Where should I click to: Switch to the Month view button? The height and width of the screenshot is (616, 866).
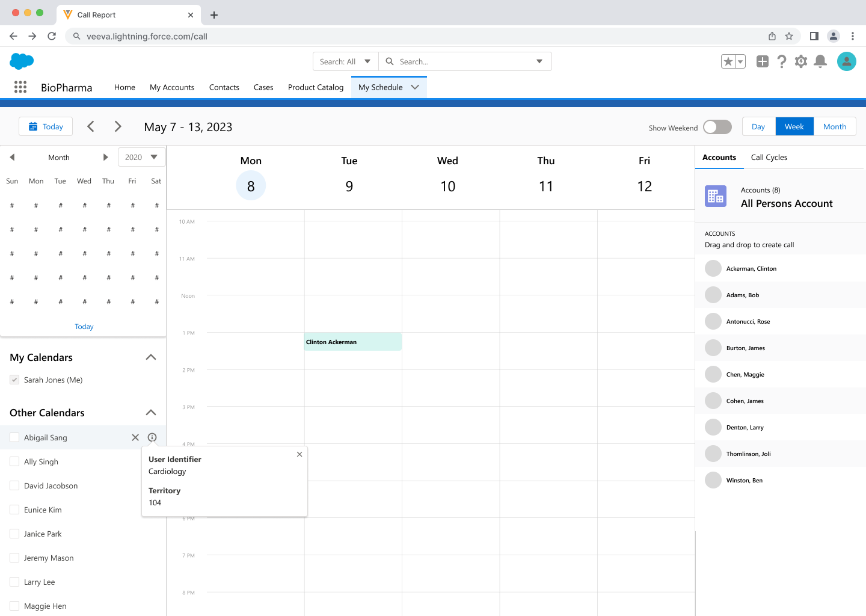click(x=834, y=126)
